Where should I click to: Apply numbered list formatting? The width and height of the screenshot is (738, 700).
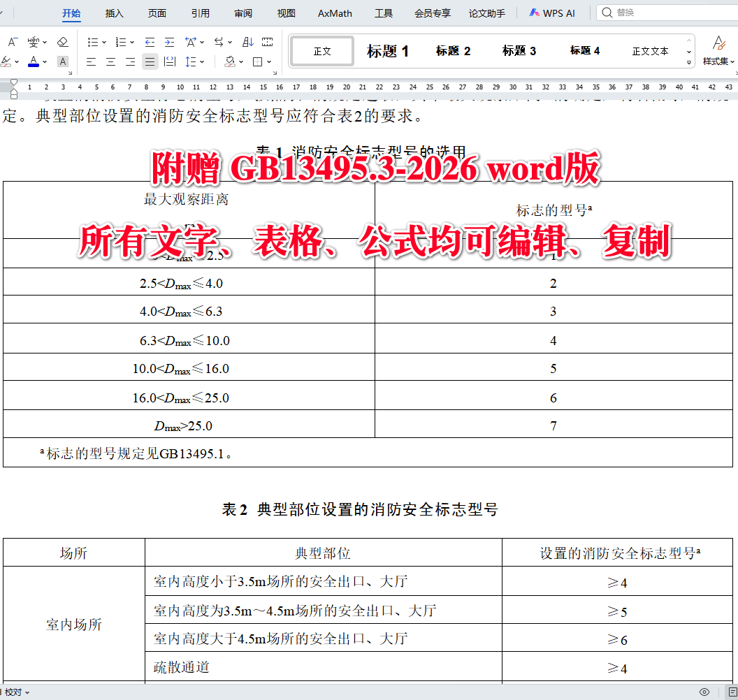tap(120, 42)
